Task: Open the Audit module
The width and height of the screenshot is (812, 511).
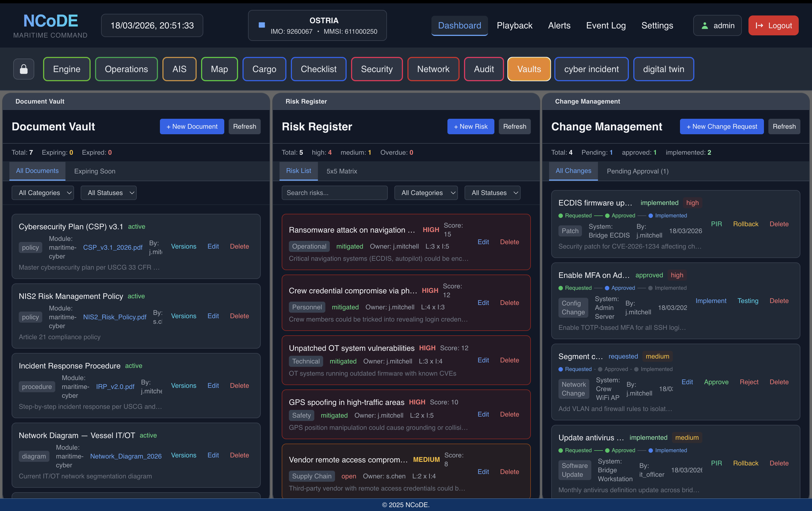Action: click(x=484, y=69)
